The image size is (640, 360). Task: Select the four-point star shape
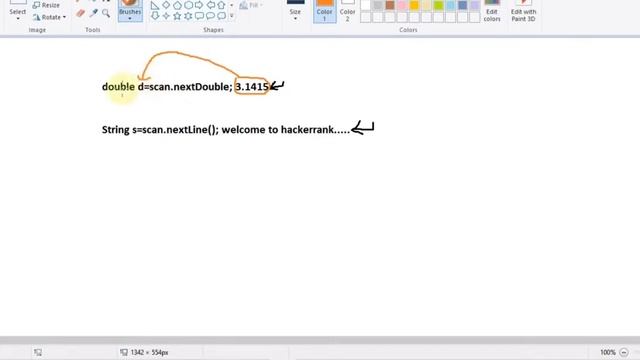[x=166, y=16]
